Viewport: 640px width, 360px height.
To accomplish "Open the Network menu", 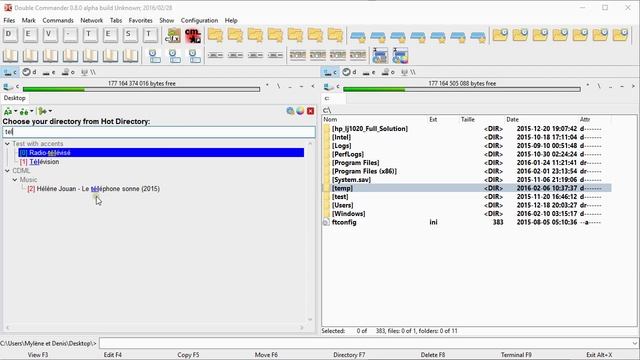I will click(x=91, y=20).
